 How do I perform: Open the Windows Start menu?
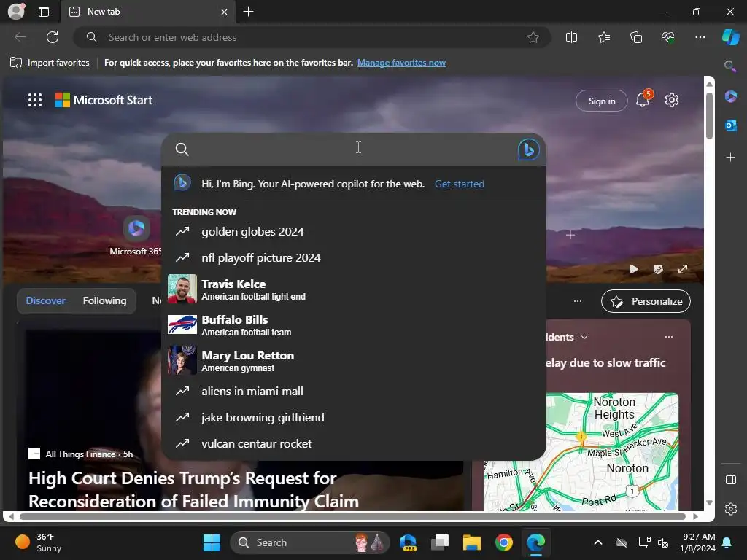click(212, 542)
